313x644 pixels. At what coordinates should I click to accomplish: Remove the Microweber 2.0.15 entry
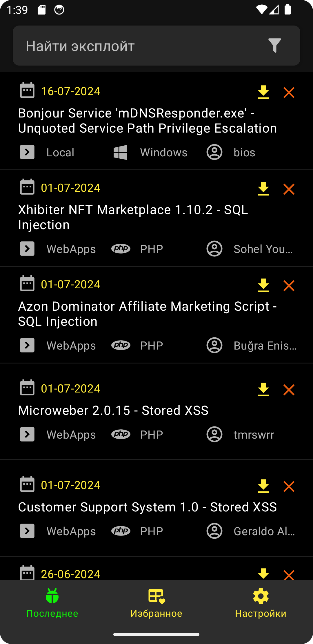[289, 390]
